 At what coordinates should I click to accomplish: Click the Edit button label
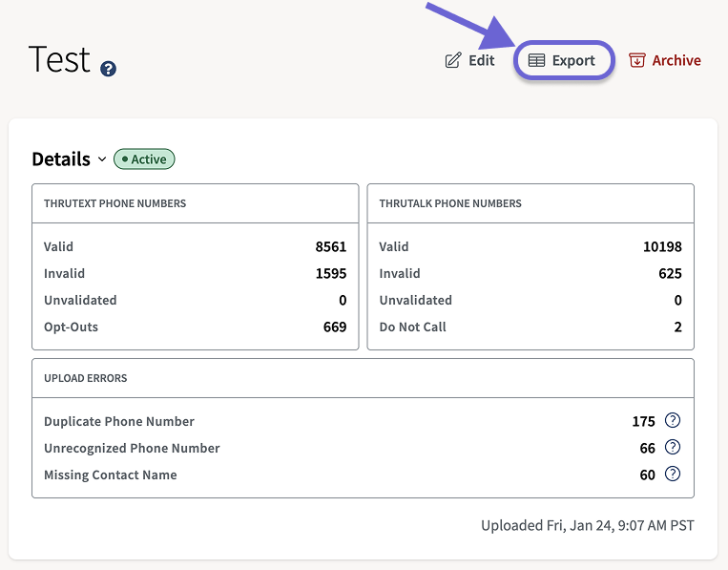482,60
